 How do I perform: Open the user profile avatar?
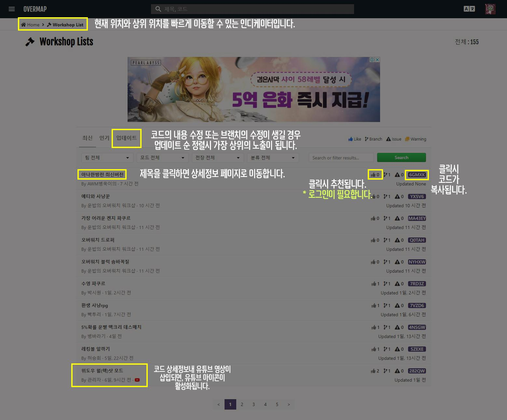pyautogui.click(x=490, y=9)
